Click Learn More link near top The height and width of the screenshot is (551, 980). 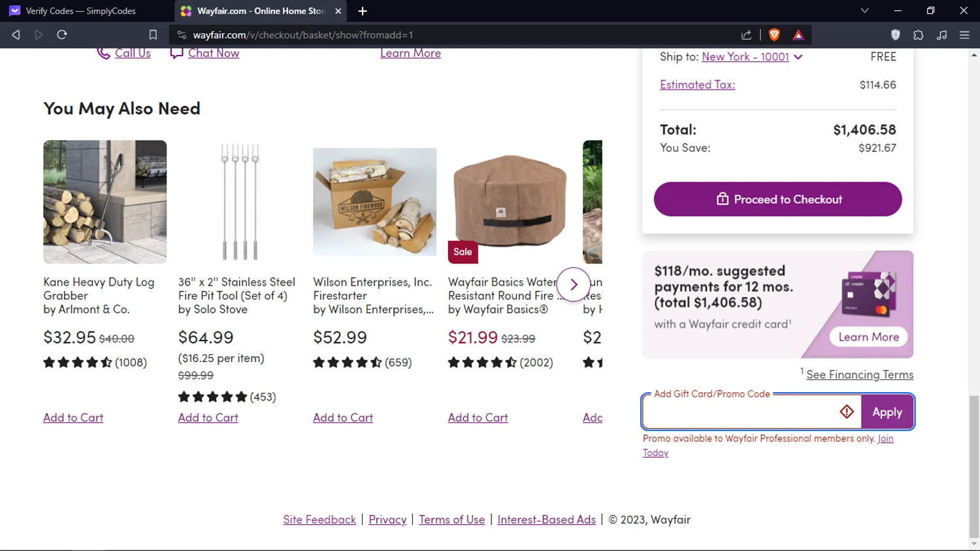(410, 53)
